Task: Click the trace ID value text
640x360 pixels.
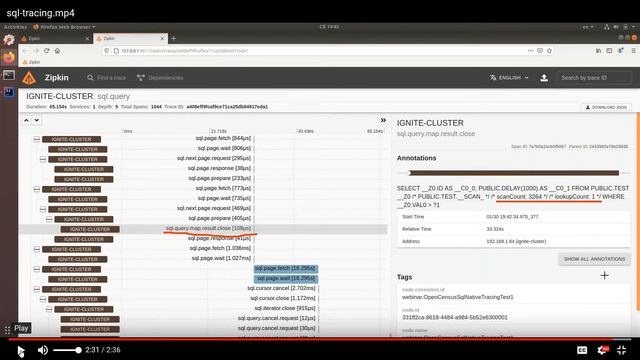Action: pyautogui.click(x=227, y=107)
